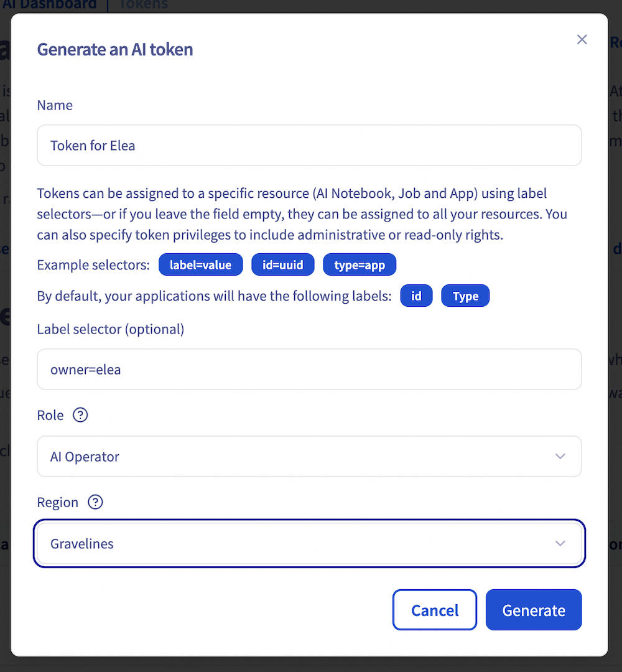
Task: Click the Region help icon
Action: [95, 502]
